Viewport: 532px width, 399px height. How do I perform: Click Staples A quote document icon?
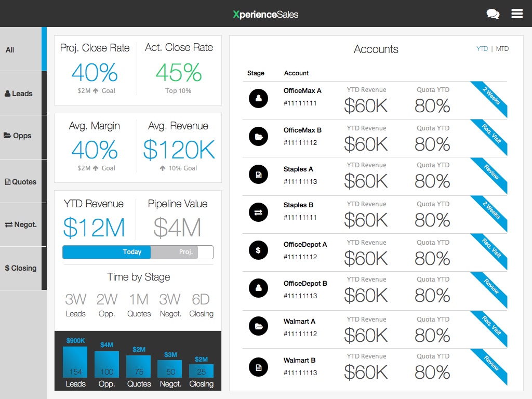tap(259, 175)
